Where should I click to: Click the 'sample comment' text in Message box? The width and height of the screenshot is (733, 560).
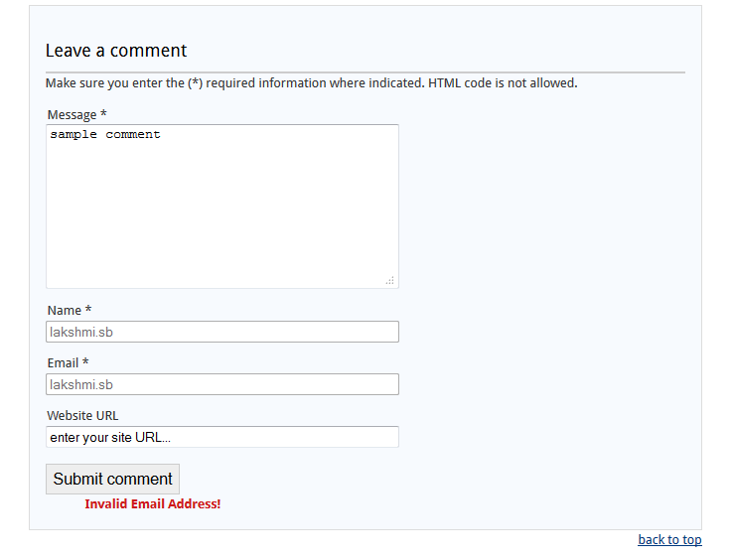tap(105, 135)
